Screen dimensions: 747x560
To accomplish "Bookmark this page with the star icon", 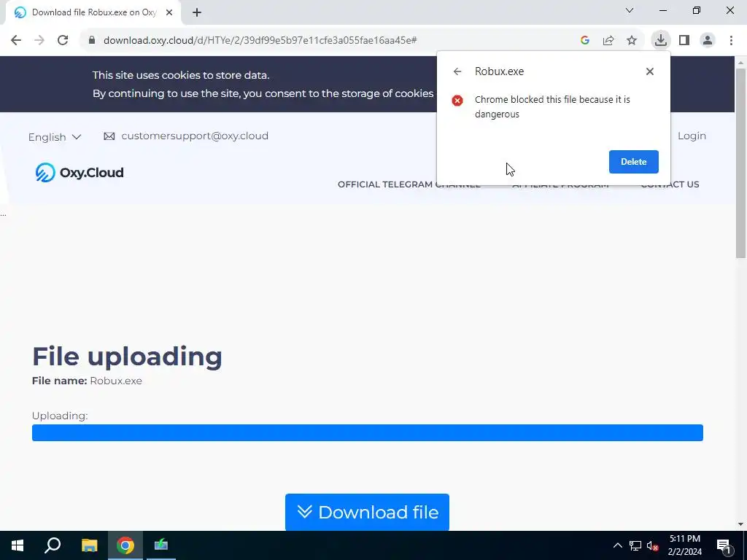I will click(632, 41).
